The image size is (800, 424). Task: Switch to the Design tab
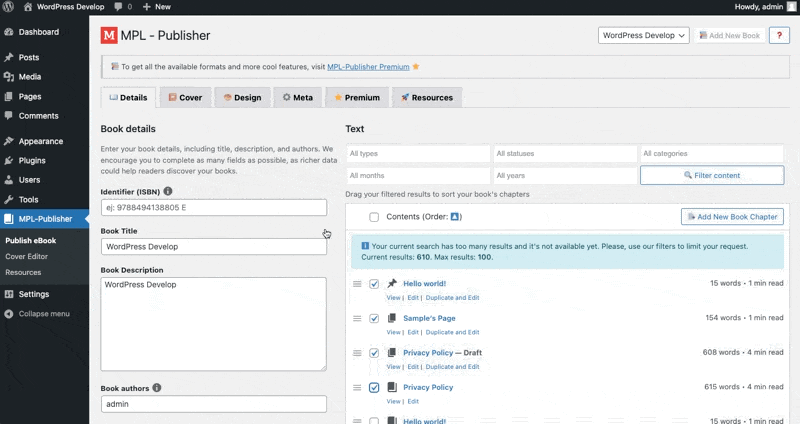(x=242, y=97)
